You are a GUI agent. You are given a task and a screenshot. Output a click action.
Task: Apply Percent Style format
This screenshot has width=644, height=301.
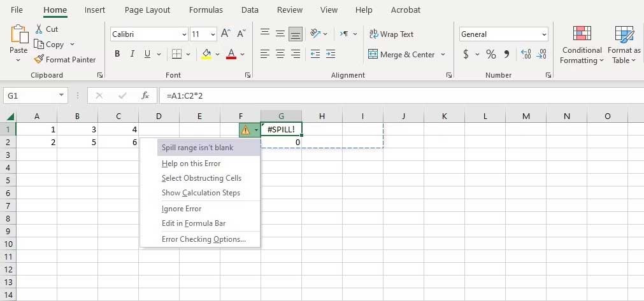(x=491, y=54)
